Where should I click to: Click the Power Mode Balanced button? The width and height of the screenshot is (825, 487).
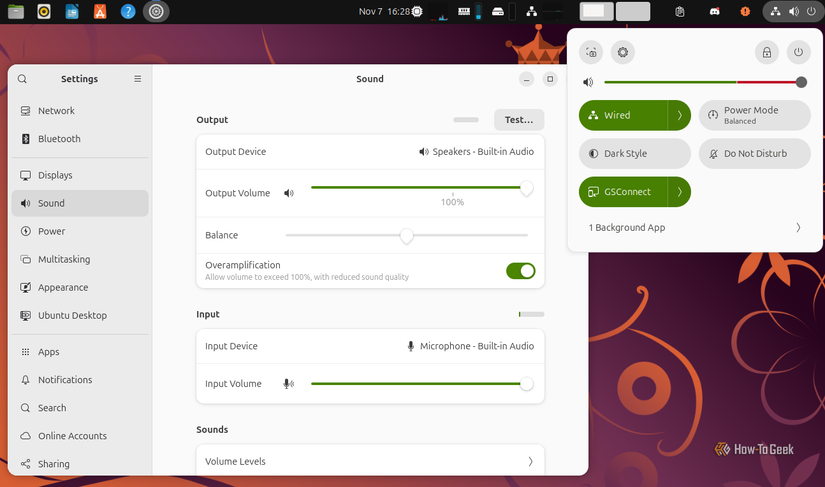[754, 115]
